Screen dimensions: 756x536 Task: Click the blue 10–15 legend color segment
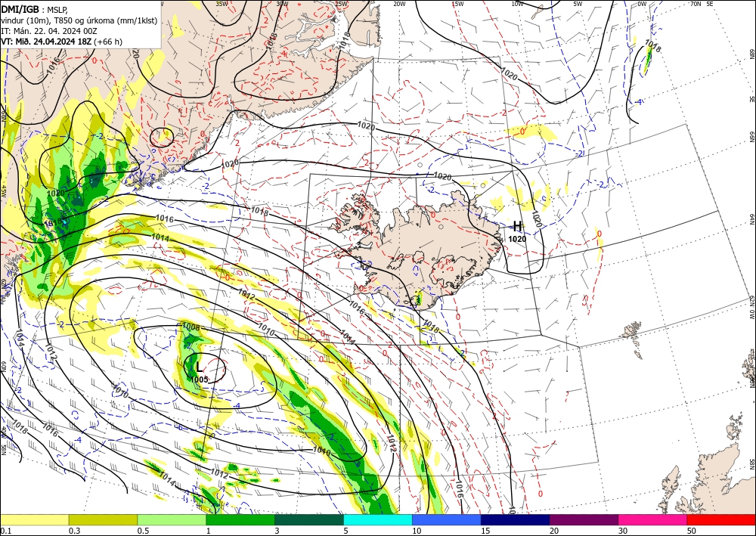pos(447,519)
